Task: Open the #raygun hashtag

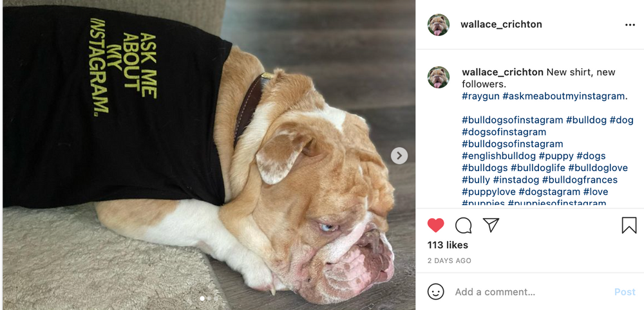Action: point(480,96)
